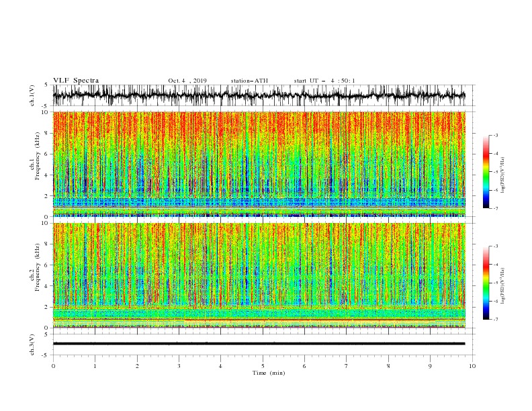This screenshot has height=411, width=532.
Task: Click the "VLF Spectra" title text
Action: point(76,81)
